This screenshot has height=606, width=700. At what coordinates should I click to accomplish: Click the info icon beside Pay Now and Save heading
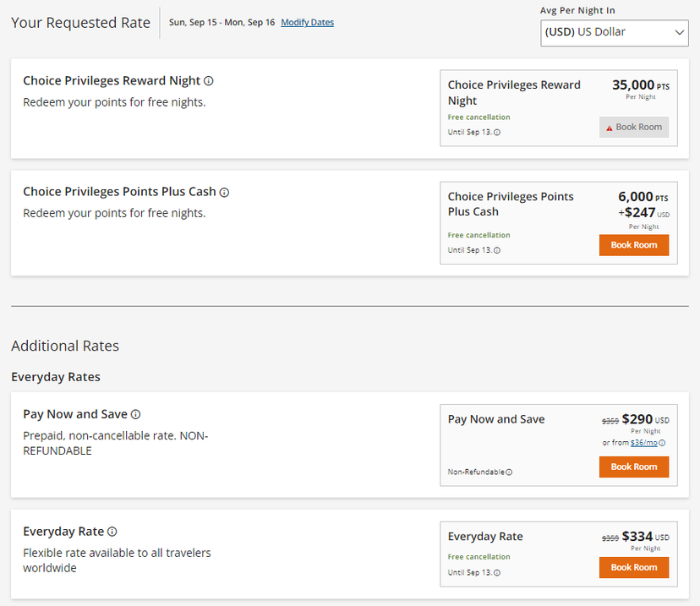click(x=135, y=414)
